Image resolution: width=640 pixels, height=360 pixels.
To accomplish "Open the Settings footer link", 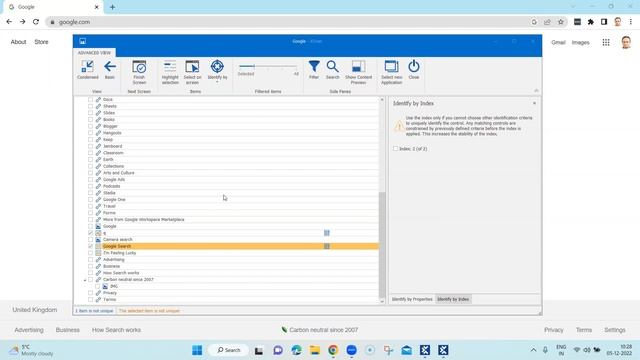I will pyautogui.click(x=615, y=330).
